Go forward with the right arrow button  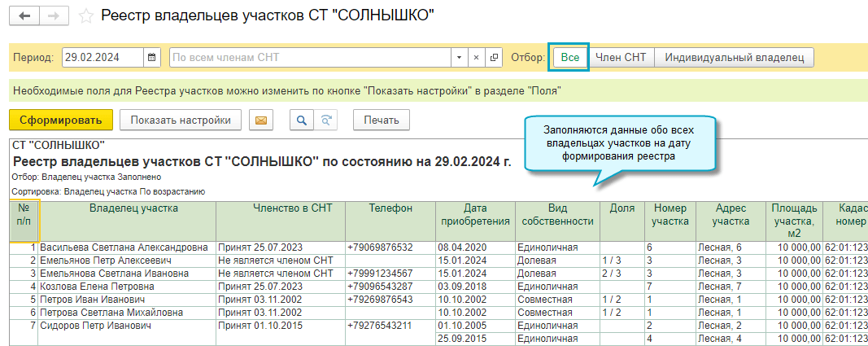54,15
